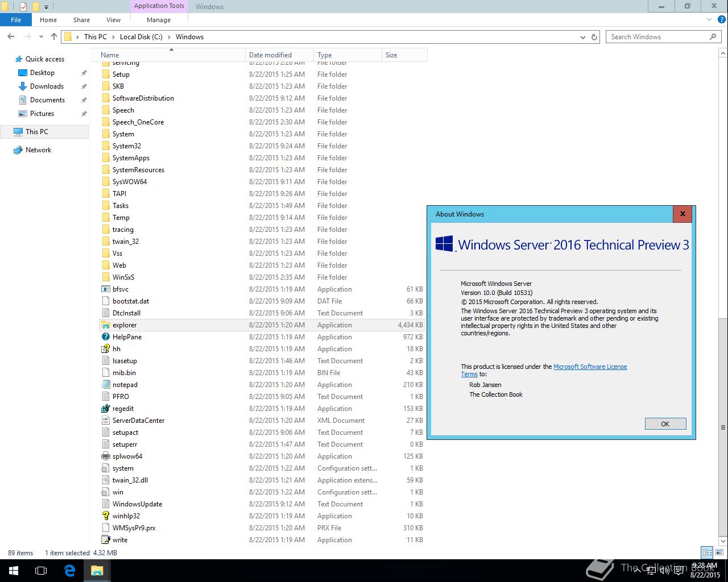The image size is (728, 582).
Task: Select the setupact text document
Action: pos(262,433)
